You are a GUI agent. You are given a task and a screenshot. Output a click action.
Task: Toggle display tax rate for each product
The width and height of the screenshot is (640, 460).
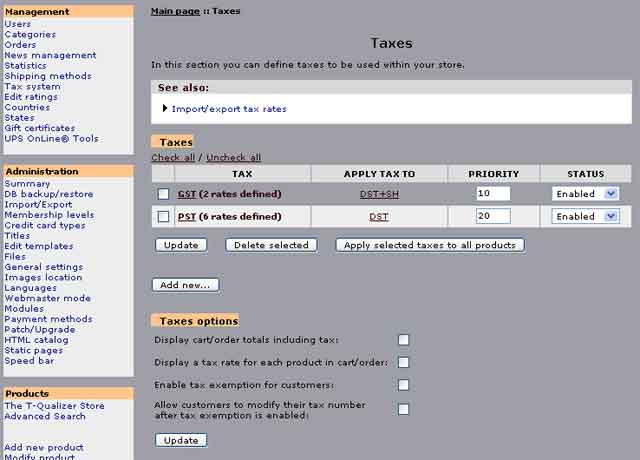click(404, 362)
